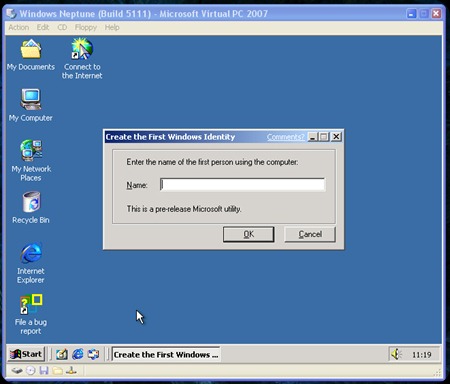
Task: Open the CD menu
Action: pyautogui.click(x=62, y=27)
